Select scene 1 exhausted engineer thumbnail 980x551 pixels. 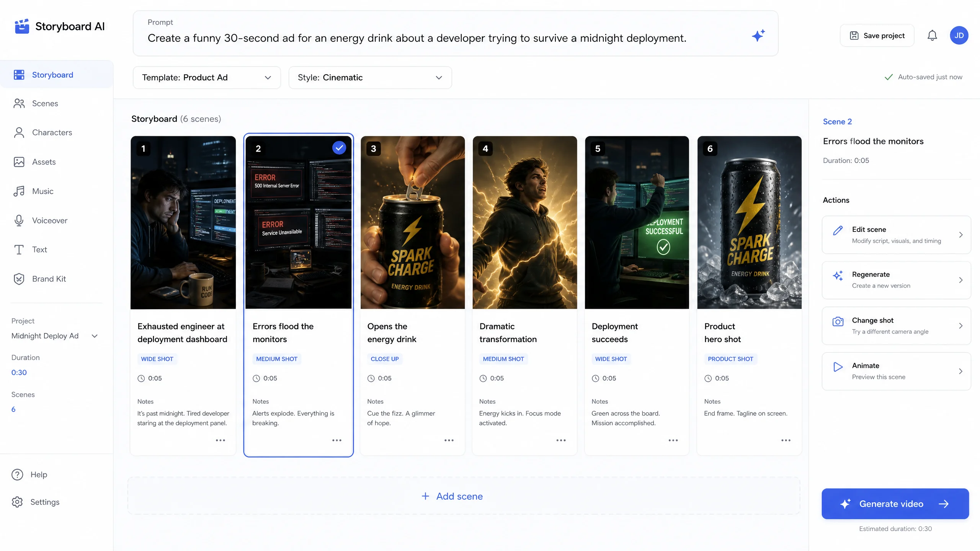pyautogui.click(x=183, y=222)
